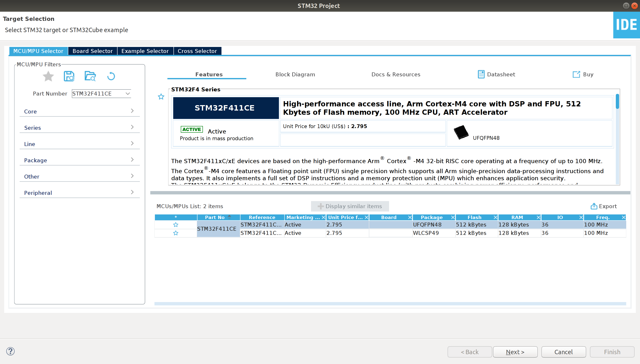Click the Buy external link icon

pos(576,74)
